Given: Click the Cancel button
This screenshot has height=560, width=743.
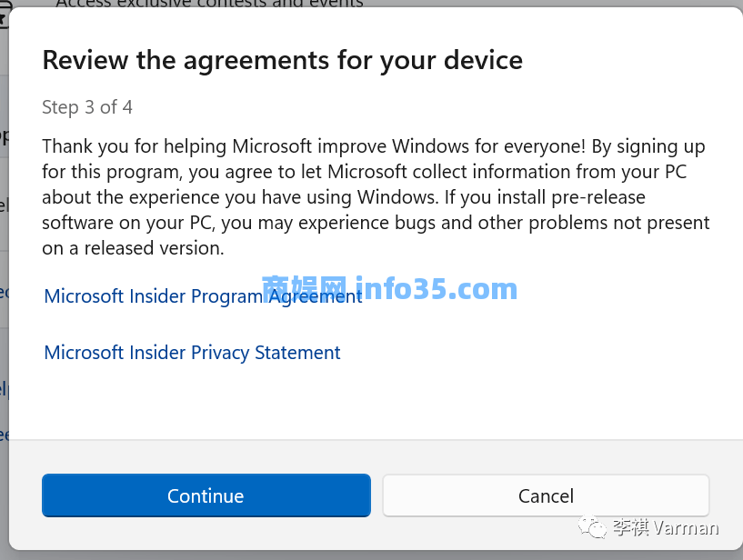Looking at the screenshot, I should pyautogui.click(x=546, y=495).
